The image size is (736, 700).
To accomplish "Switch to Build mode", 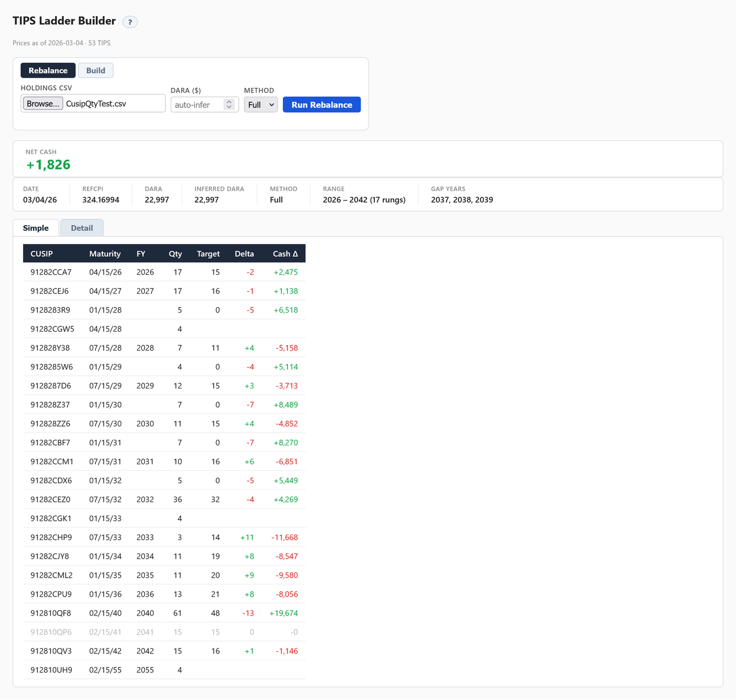I will pyautogui.click(x=95, y=71).
